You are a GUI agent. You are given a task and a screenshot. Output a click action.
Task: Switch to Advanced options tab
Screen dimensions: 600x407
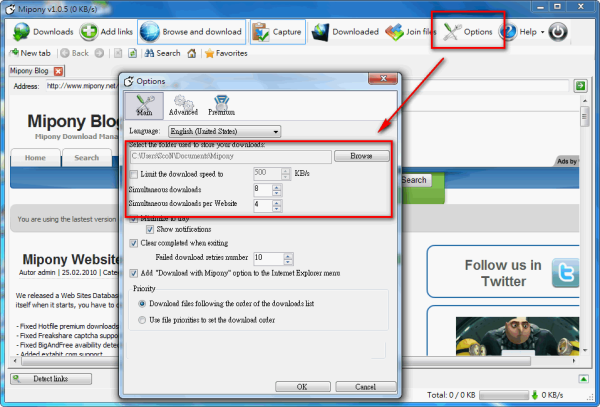pyautogui.click(x=183, y=105)
